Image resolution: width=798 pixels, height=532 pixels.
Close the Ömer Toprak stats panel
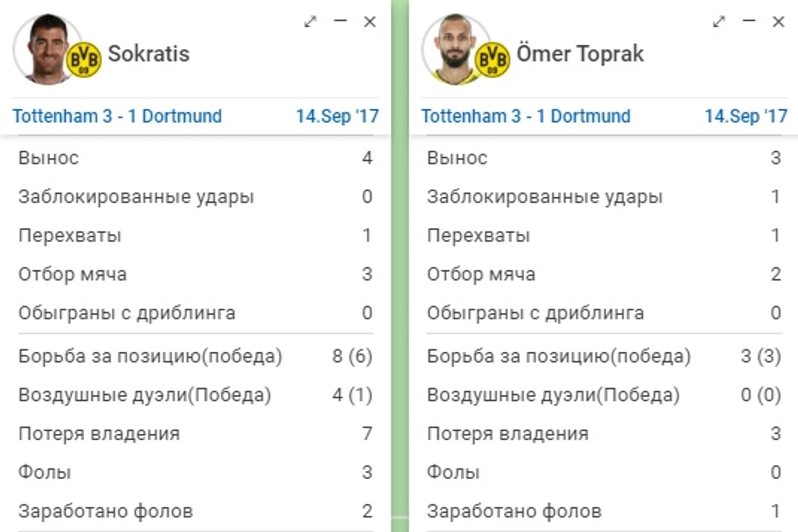[778, 22]
